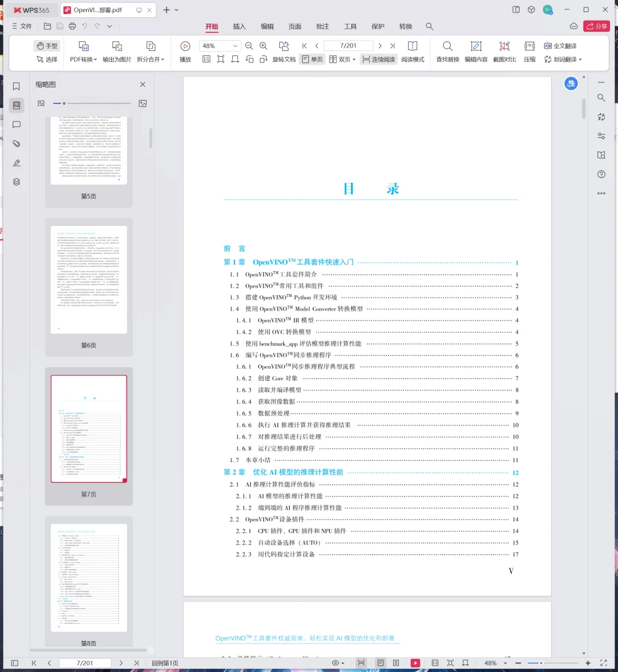Switch to 工具 ribbon tab
Screen dimensions: 618x672
[x=350, y=26]
